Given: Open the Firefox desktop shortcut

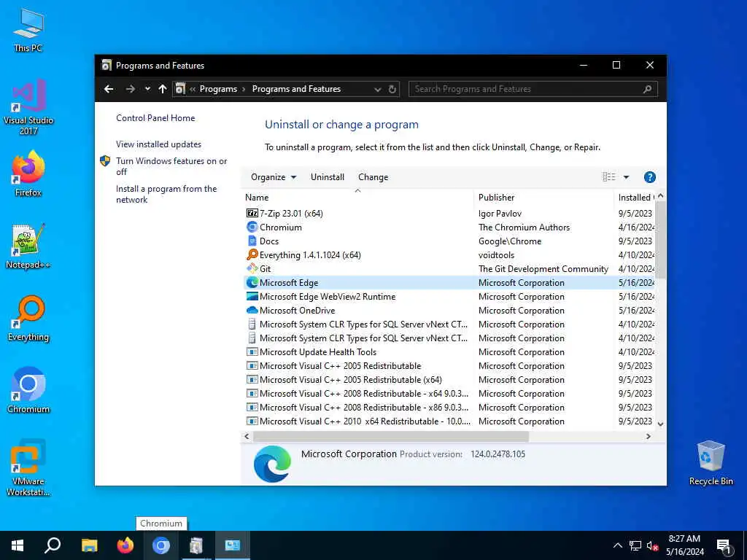Looking at the screenshot, I should coord(28,174).
